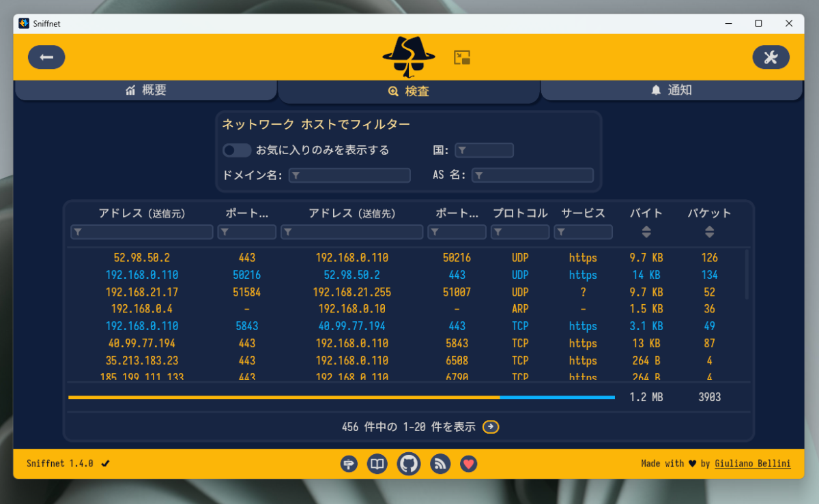Click the サービス filter field
This screenshot has width=819, height=504.
[x=583, y=233]
